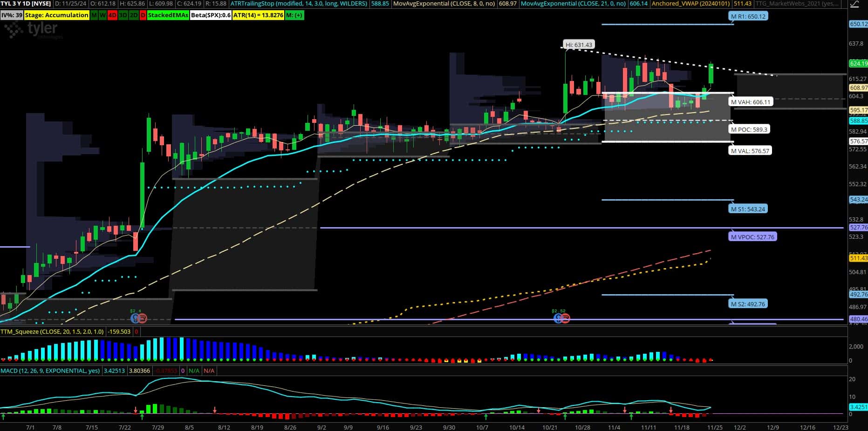Click the Stage: Accumulation label
Screen dimensions: 868x431
[56, 15]
